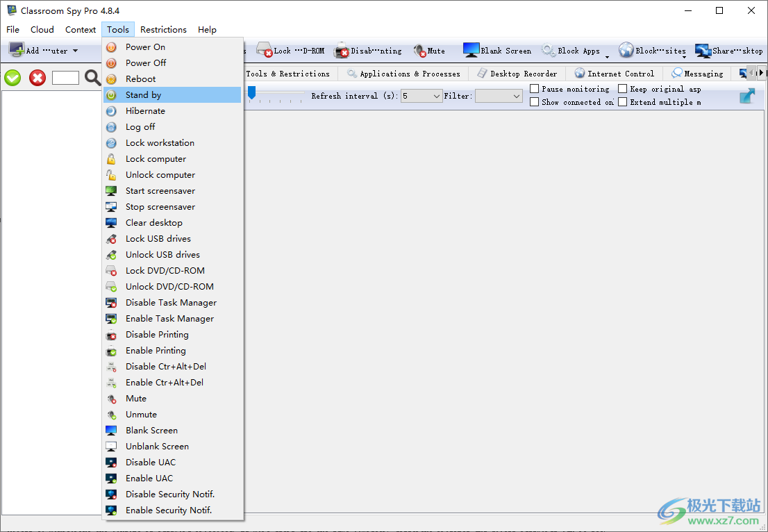
Task: Click the Stop screensaver monitor icon
Action: 111,207
